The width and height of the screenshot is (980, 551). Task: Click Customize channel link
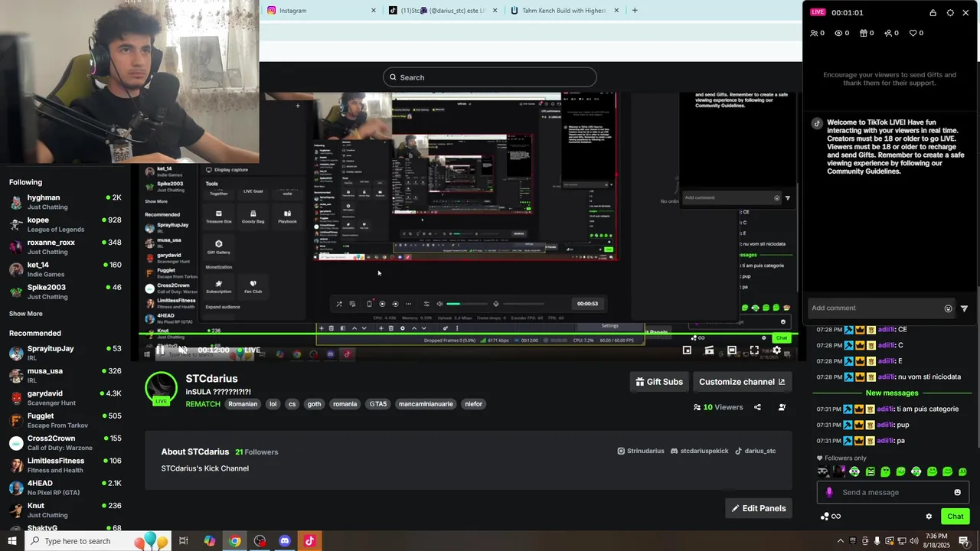741,382
